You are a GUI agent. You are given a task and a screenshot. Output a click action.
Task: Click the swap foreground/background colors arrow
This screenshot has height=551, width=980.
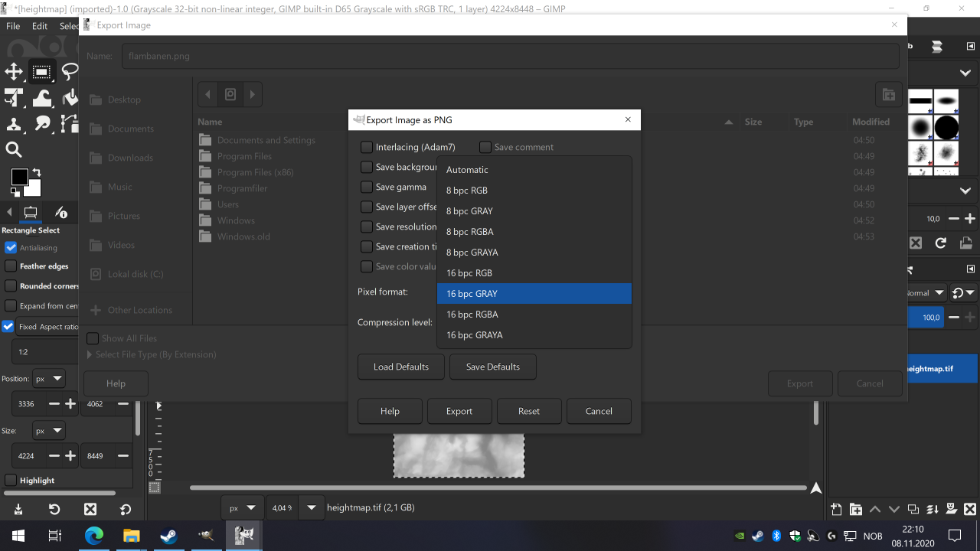coord(36,173)
